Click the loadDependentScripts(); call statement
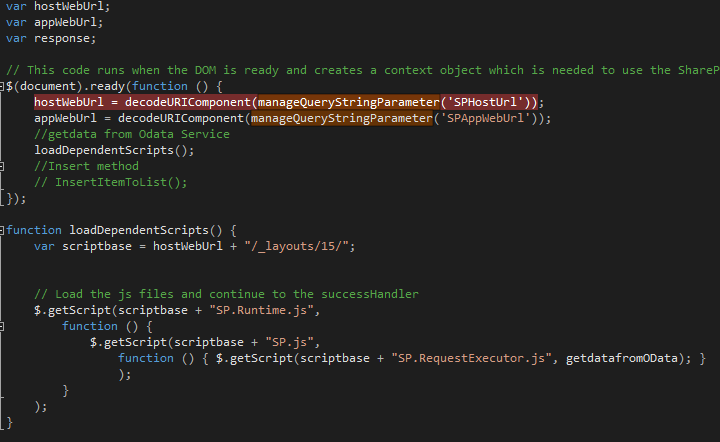This screenshot has width=720, height=442. (x=114, y=151)
